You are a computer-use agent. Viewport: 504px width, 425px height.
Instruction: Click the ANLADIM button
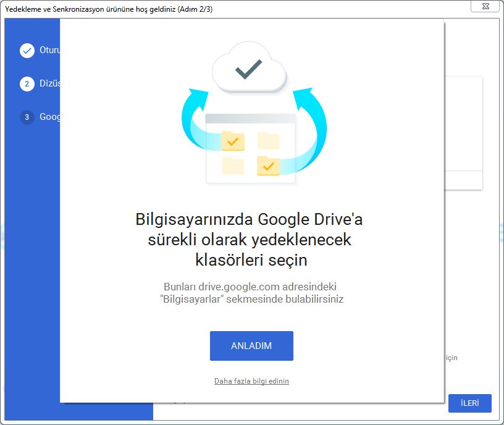tap(251, 345)
